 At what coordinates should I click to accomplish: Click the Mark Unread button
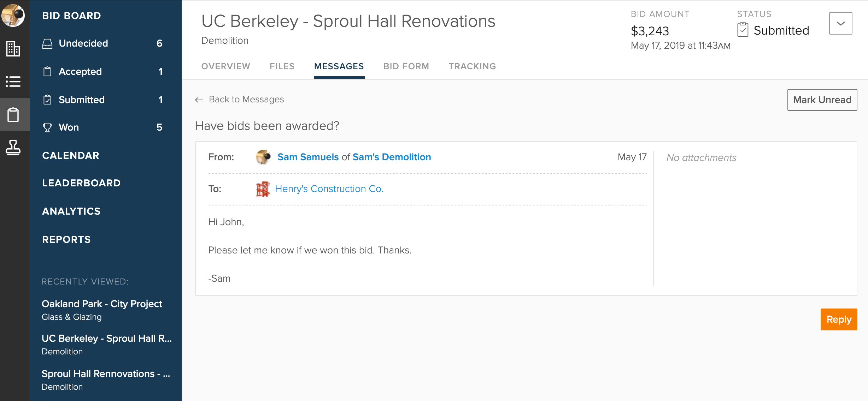[822, 100]
